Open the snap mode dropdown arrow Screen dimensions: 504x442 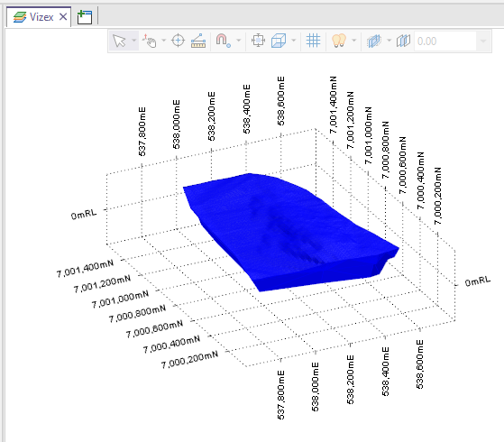pos(239,41)
